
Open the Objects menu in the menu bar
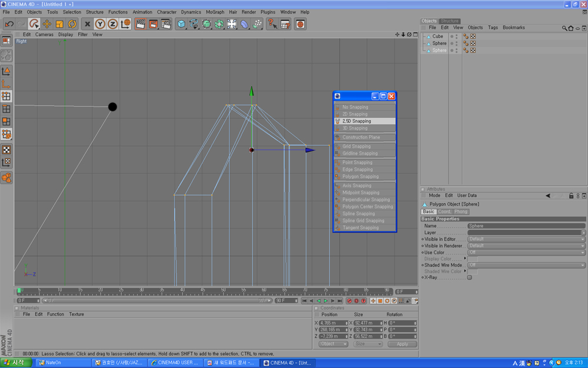pos(34,12)
